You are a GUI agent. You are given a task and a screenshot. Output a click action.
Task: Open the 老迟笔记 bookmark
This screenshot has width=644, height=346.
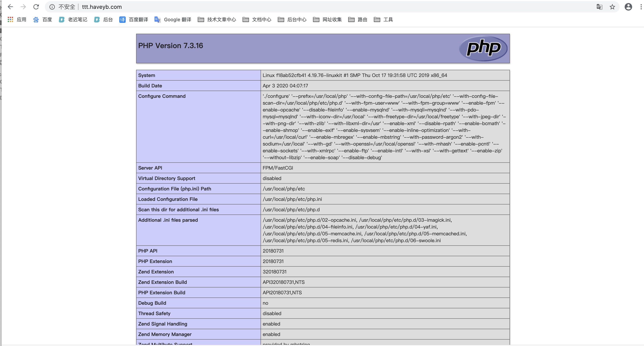point(73,19)
